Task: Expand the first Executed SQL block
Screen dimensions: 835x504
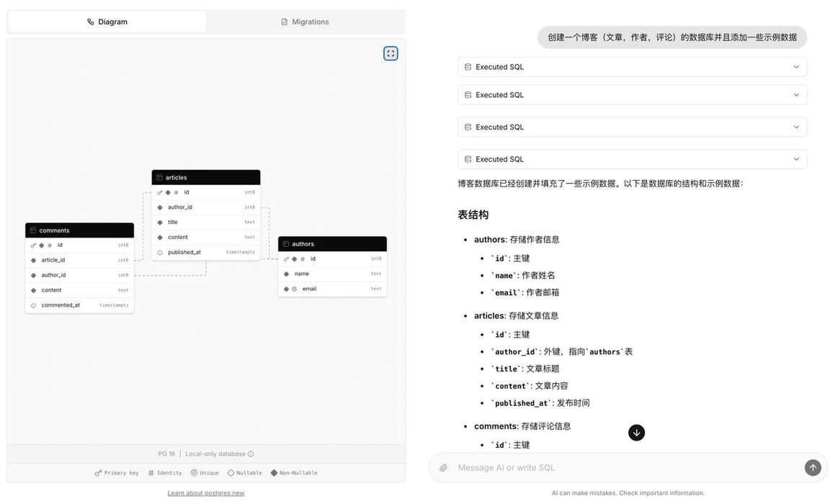Action: (632, 67)
